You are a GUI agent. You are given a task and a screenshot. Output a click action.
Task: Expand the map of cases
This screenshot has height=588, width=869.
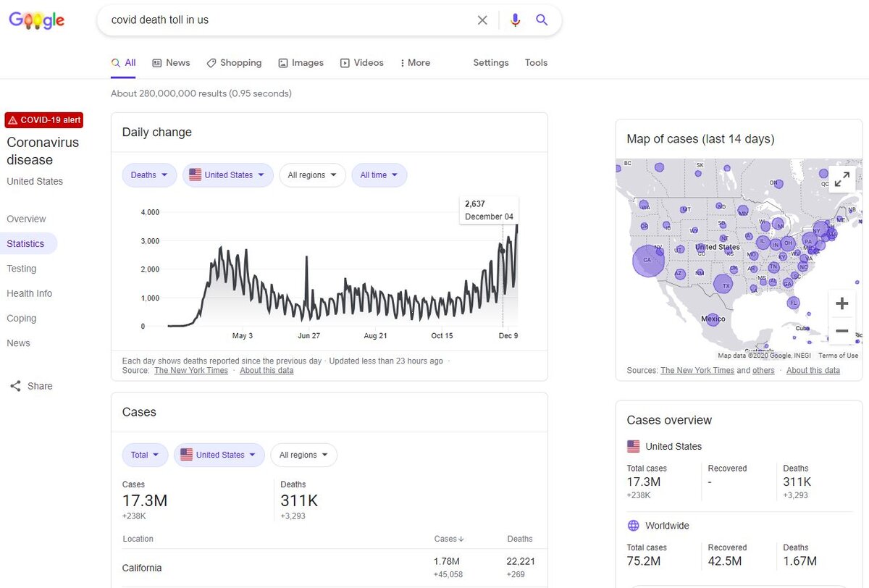click(x=841, y=180)
